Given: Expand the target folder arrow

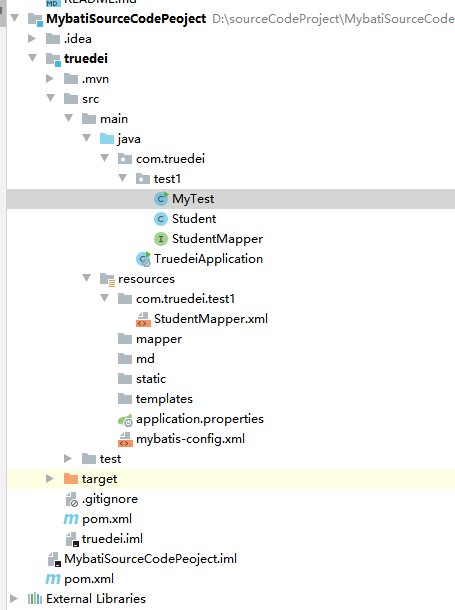Looking at the screenshot, I should [x=50, y=479].
